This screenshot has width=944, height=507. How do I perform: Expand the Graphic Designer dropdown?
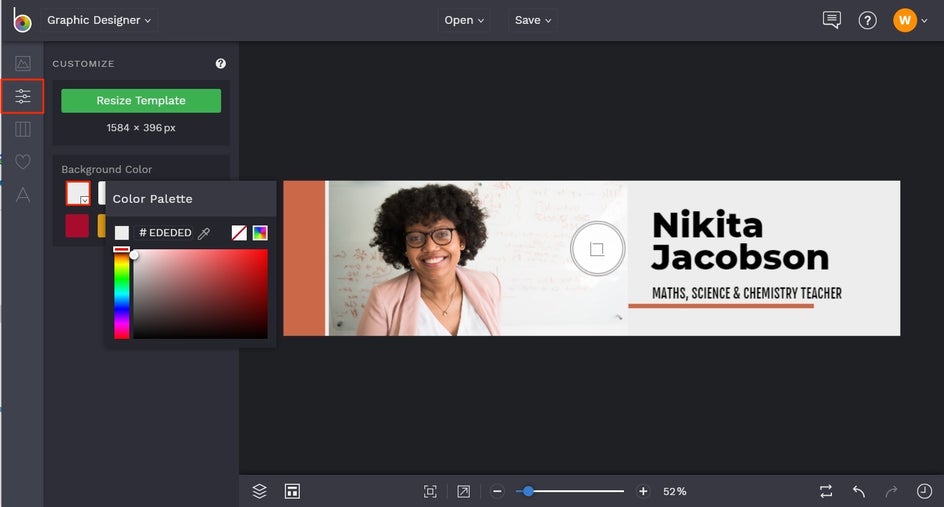coord(100,20)
